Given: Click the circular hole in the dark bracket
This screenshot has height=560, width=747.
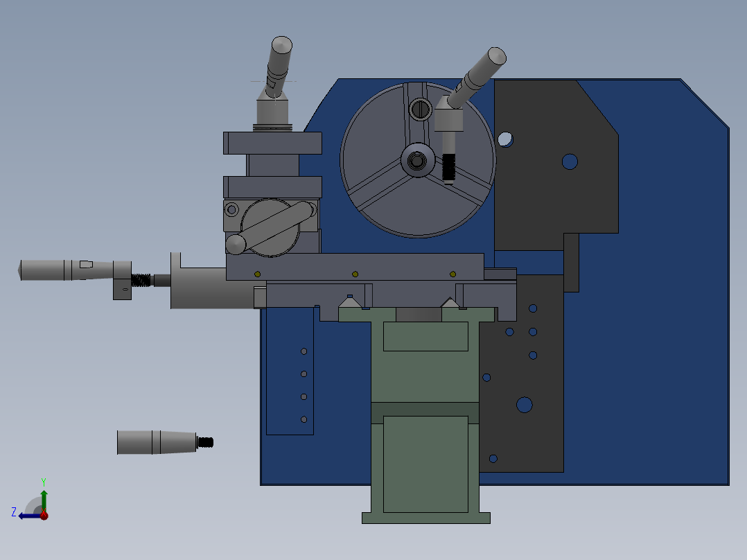Looking at the screenshot, I should pos(570,161).
